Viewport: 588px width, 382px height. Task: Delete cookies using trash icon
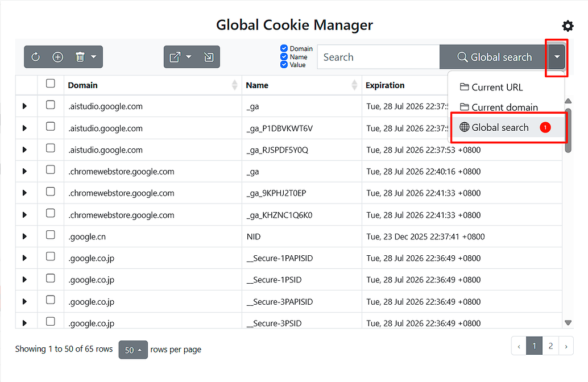tap(80, 57)
